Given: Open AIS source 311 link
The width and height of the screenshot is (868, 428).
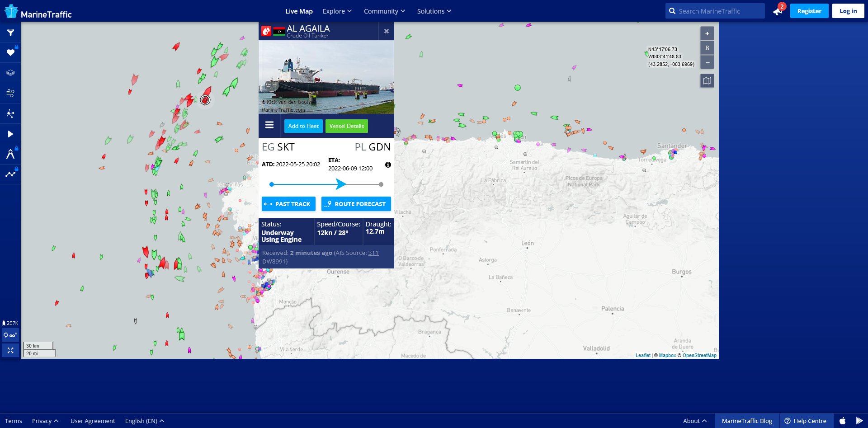Looking at the screenshot, I should 373,253.
